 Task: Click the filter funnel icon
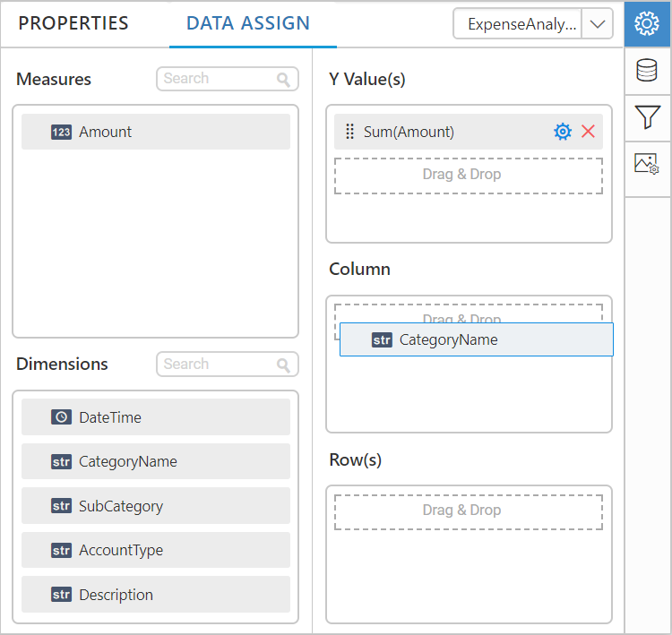click(647, 116)
